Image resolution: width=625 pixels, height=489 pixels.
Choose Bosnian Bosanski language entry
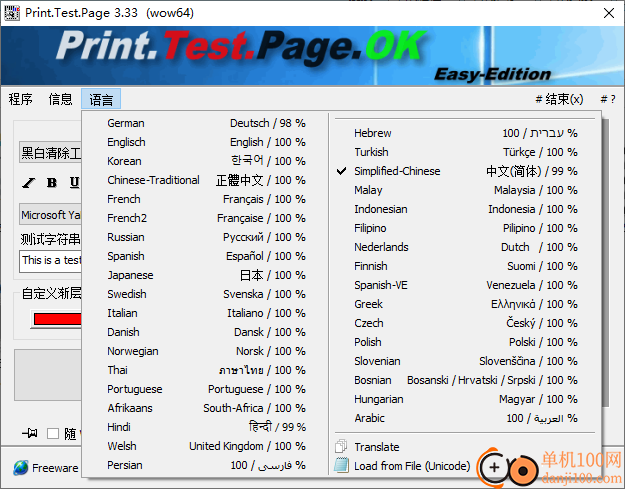click(x=465, y=380)
